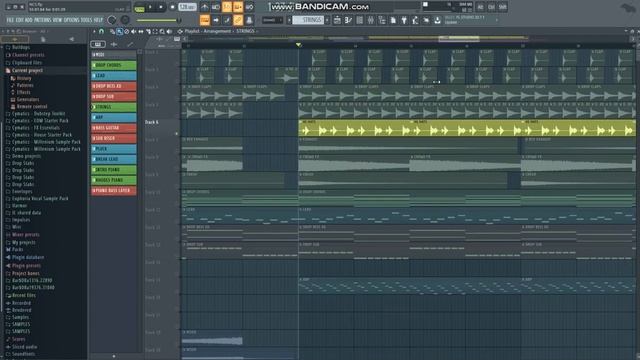Select the slice tool in playlist toolbar
The height and width of the screenshot is (360, 640).
pyautogui.click(x=148, y=31)
